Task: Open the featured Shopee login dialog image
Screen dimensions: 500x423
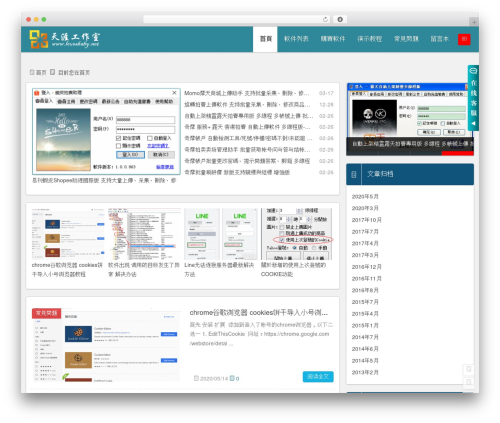Action: coord(106,132)
